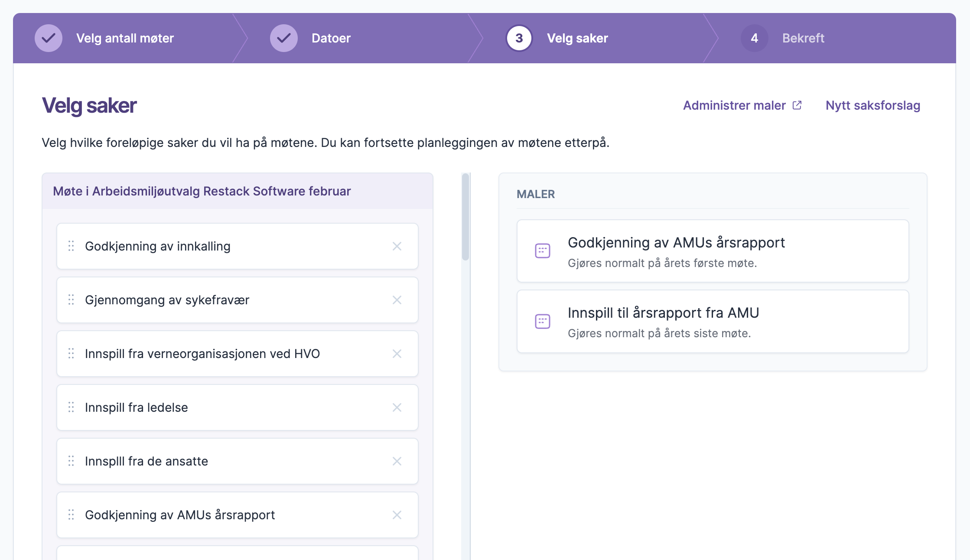970x560 pixels.
Task: Remove Innspill fra verneorganisasjonen ved HVO item
Action: 397,354
